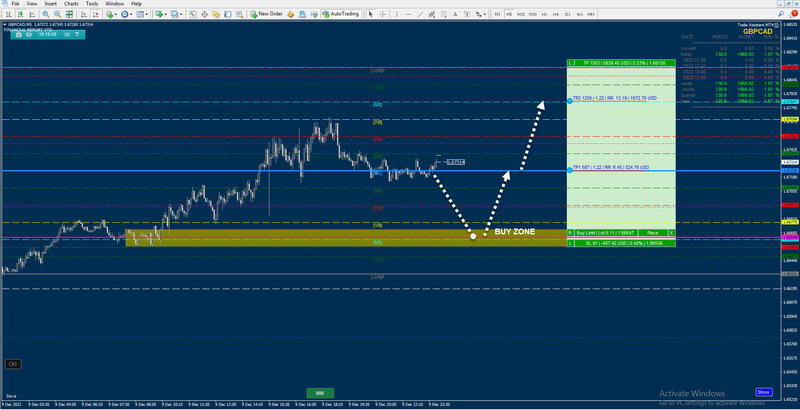Open the Data Window crosshair icon
The image size is (800, 410).
click(205, 14)
